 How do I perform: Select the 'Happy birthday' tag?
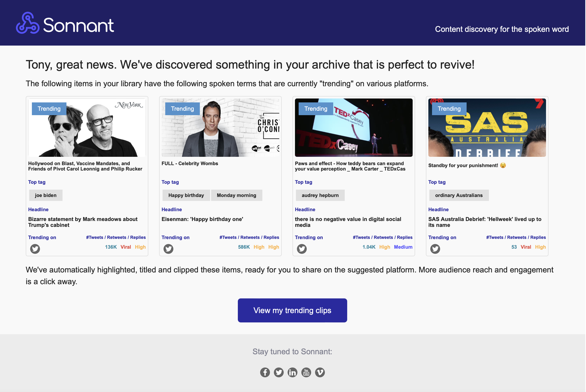click(x=186, y=196)
